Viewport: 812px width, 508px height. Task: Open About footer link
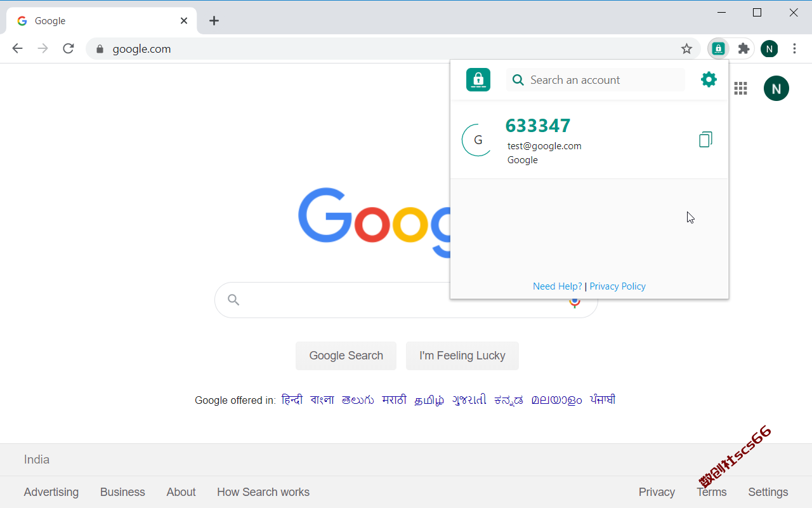[x=181, y=492]
